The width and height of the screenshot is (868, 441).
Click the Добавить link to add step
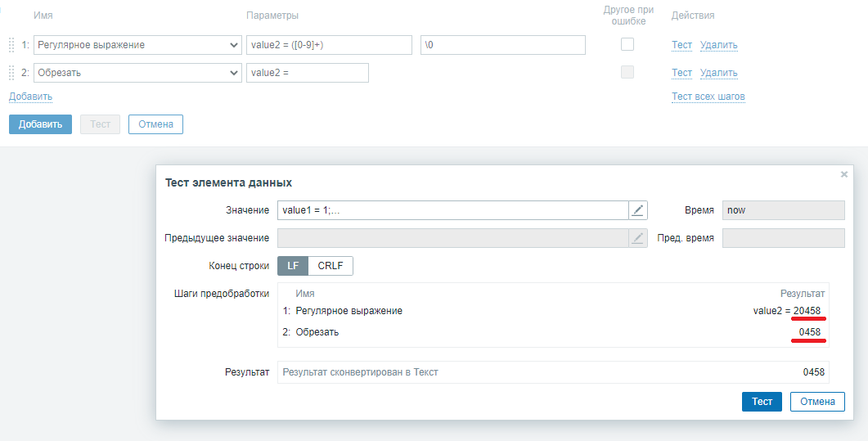(x=30, y=97)
